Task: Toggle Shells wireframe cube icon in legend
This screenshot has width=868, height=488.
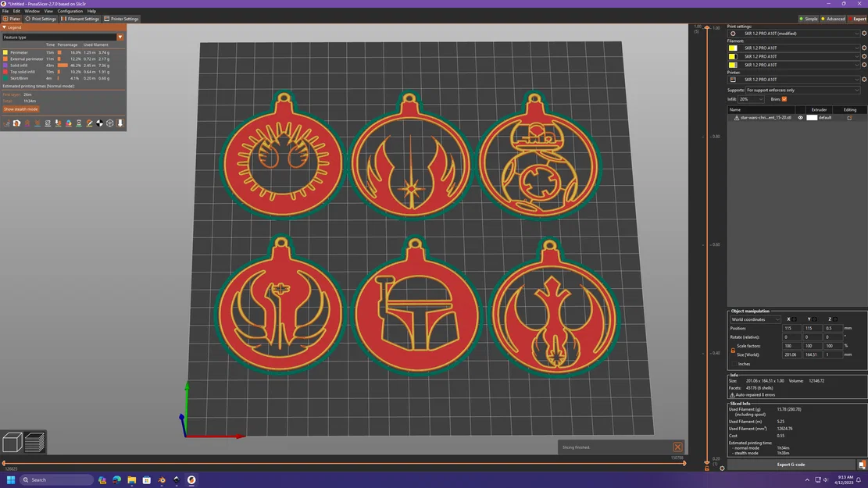Action: pos(109,123)
